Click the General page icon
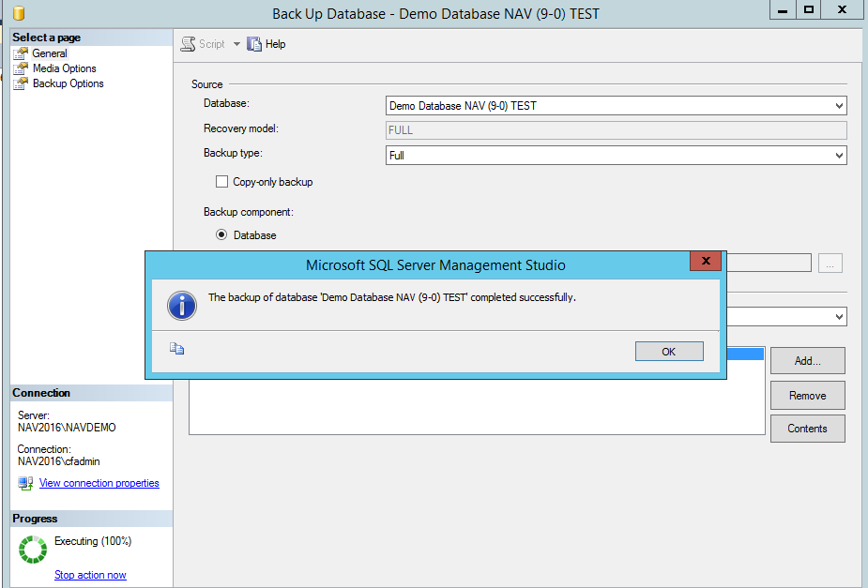The height and width of the screenshot is (588, 868). [x=21, y=53]
